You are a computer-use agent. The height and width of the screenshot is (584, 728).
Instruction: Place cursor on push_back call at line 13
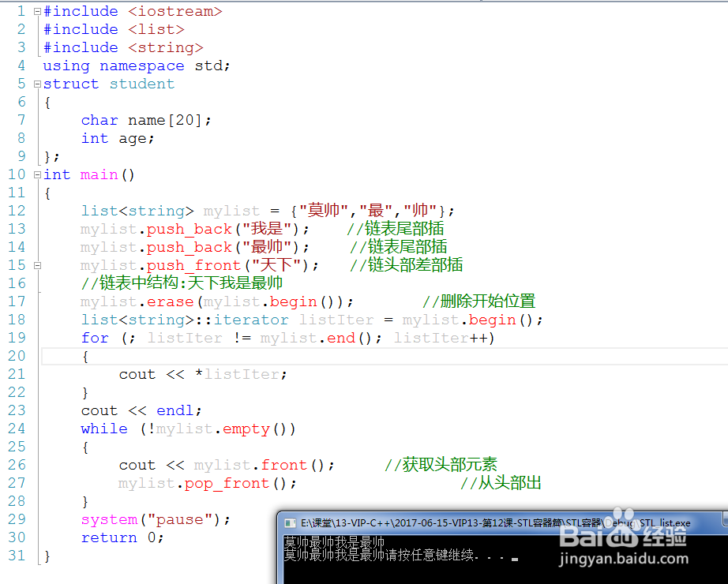(x=188, y=228)
